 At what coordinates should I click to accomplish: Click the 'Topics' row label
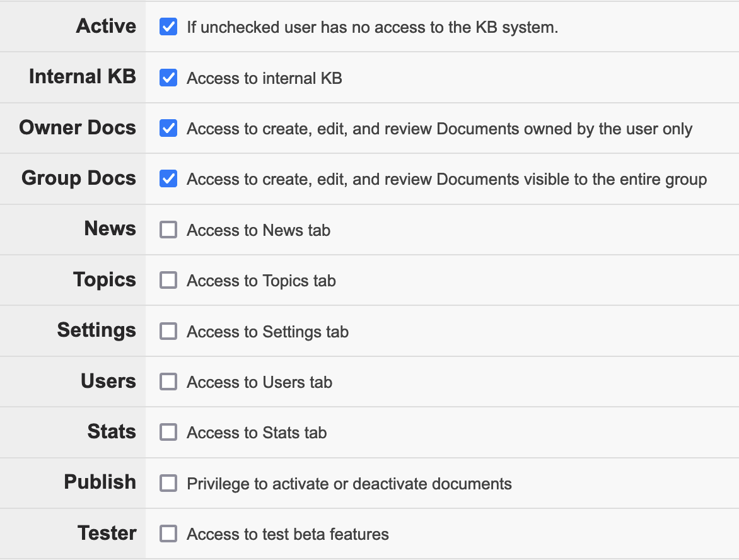[x=105, y=280]
